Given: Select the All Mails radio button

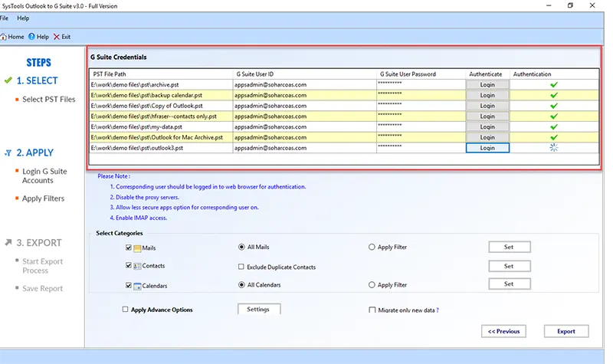Looking at the screenshot, I should click(x=241, y=247).
